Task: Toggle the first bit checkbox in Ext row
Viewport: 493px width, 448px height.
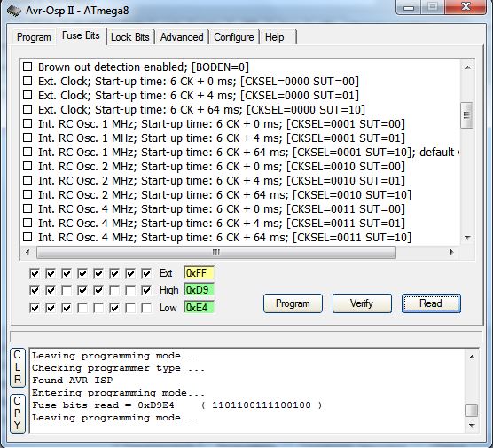Action: click(x=35, y=273)
